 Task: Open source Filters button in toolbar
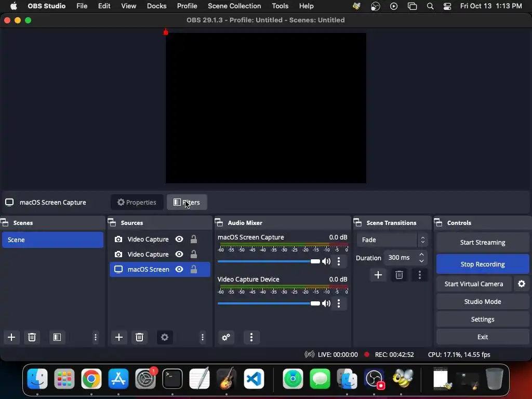click(187, 202)
